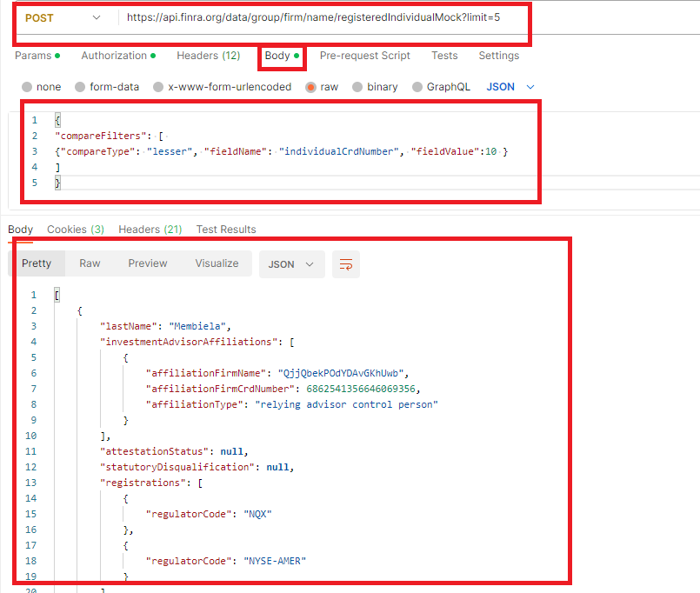Screen dimensions: 700x593
Task: Choose x-www-form-urlencoded body type
Action: click(158, 87)
